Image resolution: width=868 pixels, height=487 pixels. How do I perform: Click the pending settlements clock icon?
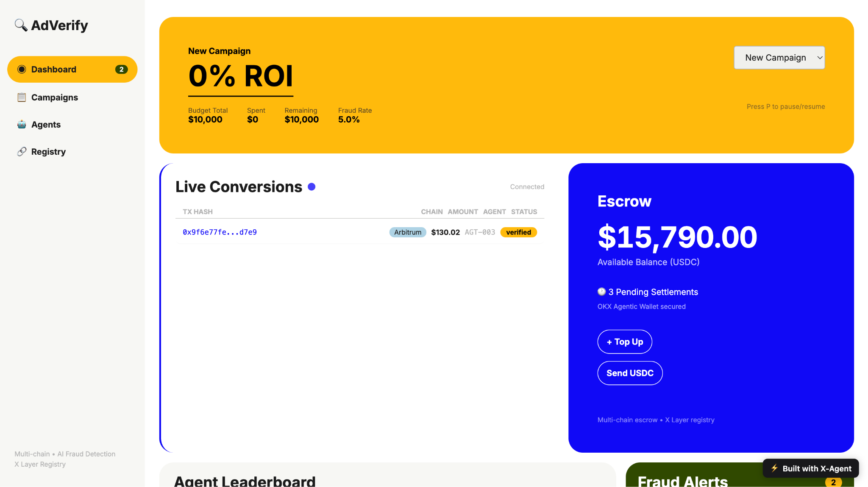point(601,292)
